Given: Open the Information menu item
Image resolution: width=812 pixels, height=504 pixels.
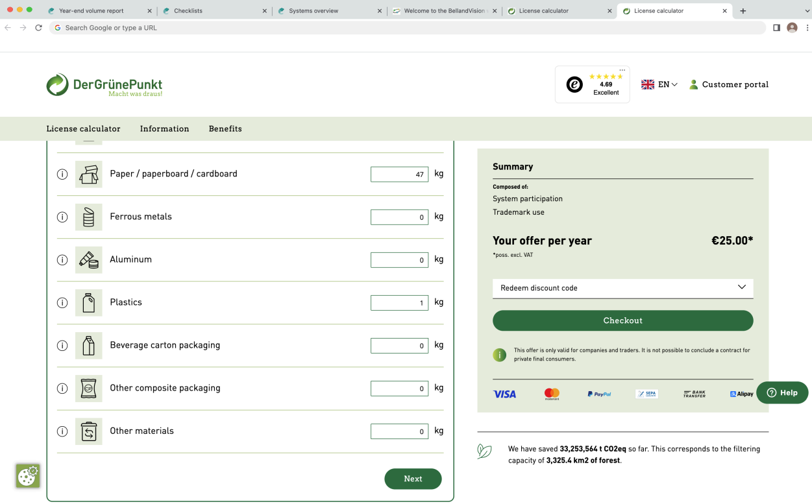Looking at the screenshot, I should [164, 129].
